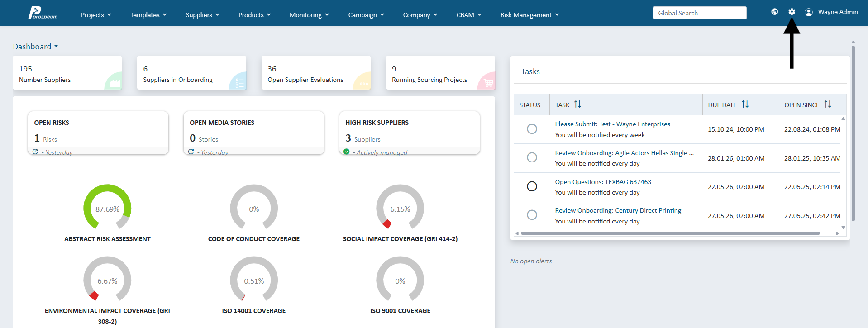This screenshot has height=328, width=868.
Task: Open the settings gear icon
Action: click(792, 12)
